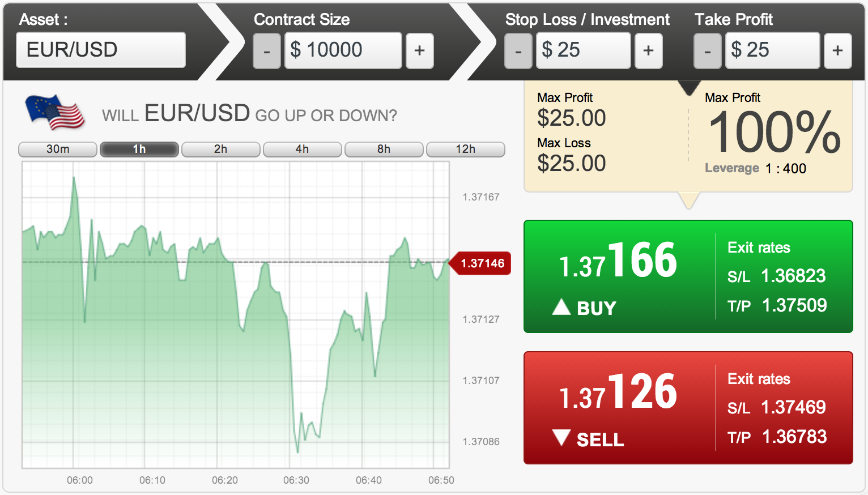
Task: Decrease Take Profit amount
Action: click(707, 50)
